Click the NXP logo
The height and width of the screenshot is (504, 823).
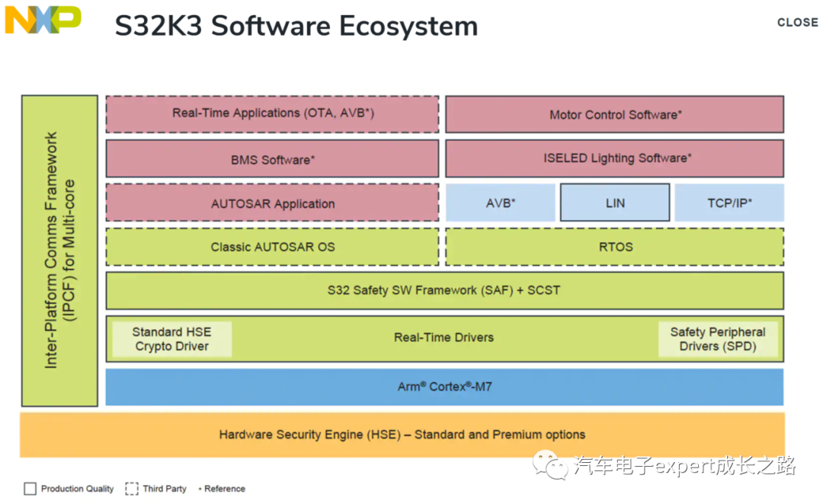[43, 20]
